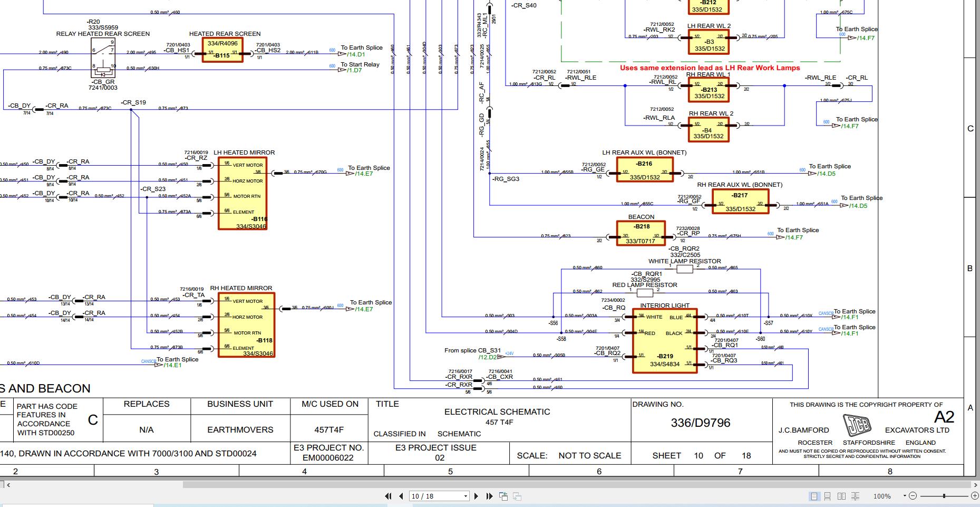Click the open-in-new-tab document icon
980x507 pixels.
[x=503, y=496]
